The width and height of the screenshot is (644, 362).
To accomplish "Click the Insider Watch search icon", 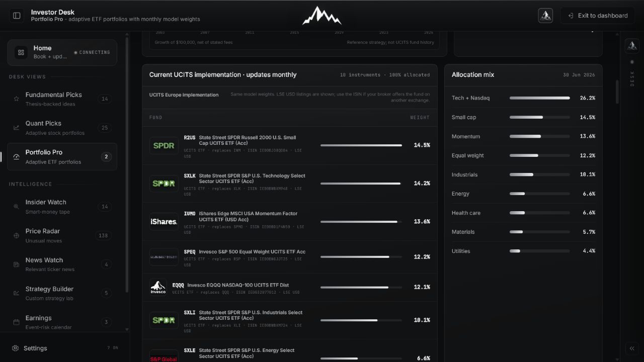I will (x=16, y=207).
